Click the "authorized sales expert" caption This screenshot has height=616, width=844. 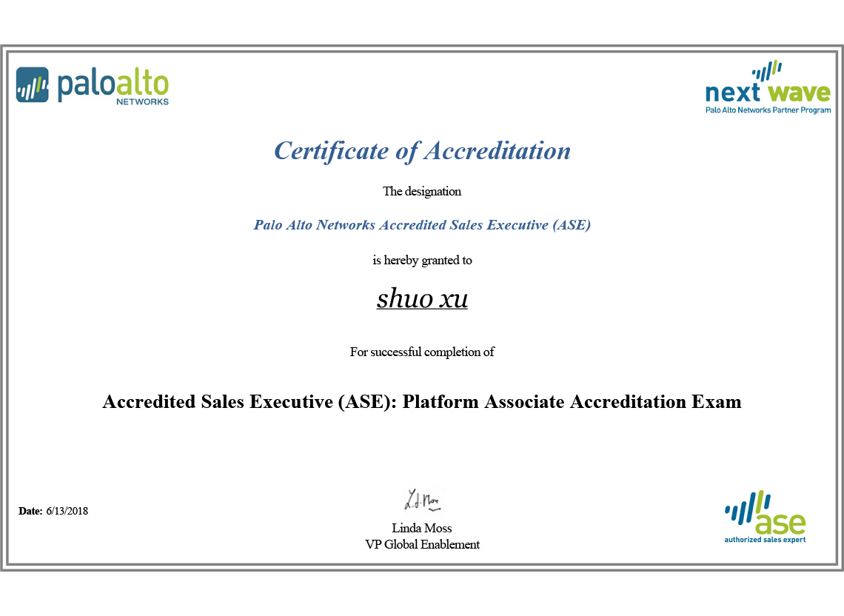coord(765,540)
